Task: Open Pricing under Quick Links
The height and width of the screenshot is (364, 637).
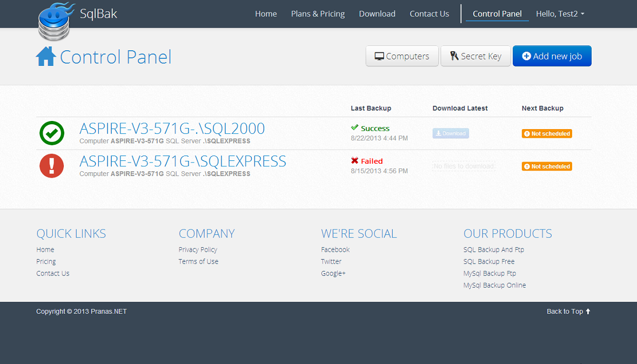Action: [46, 261]
